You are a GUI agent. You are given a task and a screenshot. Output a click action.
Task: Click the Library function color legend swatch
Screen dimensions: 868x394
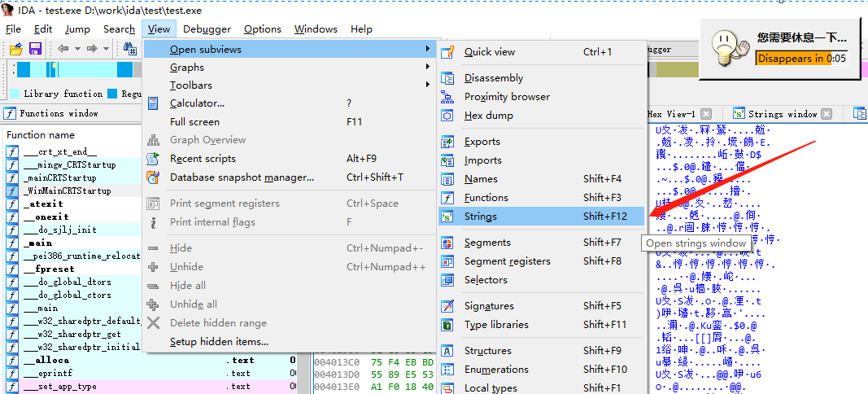point(15,94)
